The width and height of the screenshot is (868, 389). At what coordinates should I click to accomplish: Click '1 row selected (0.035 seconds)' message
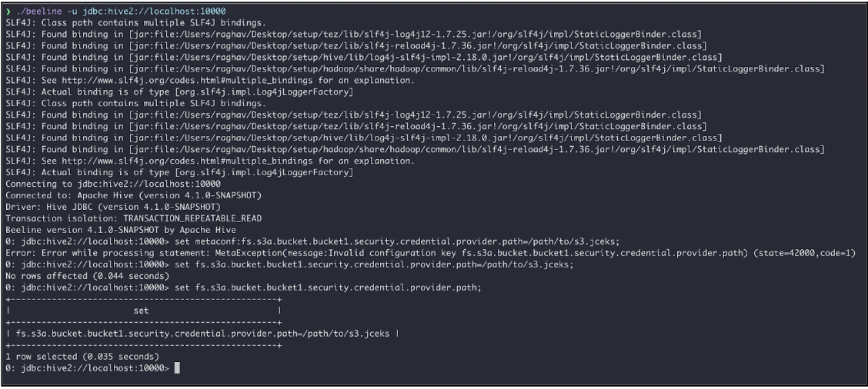82,357
